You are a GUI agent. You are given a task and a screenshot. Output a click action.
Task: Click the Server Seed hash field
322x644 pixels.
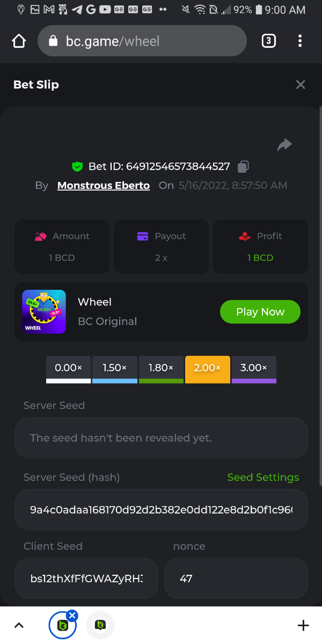161,509
